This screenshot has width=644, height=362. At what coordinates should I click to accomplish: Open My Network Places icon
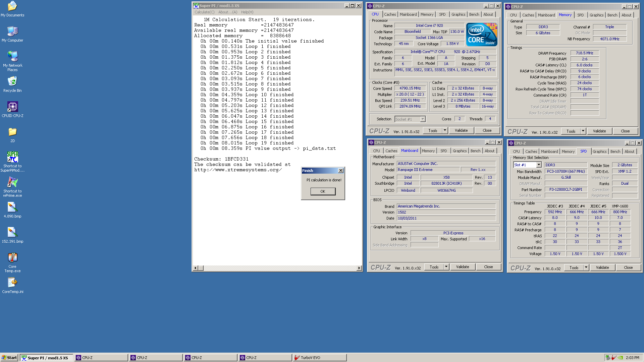(12, 61)
